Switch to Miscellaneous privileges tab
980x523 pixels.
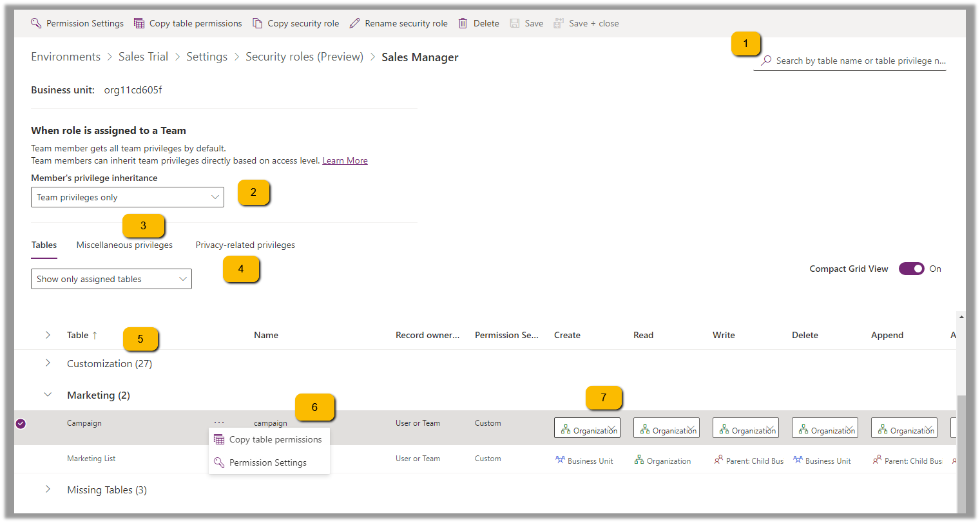124,245
